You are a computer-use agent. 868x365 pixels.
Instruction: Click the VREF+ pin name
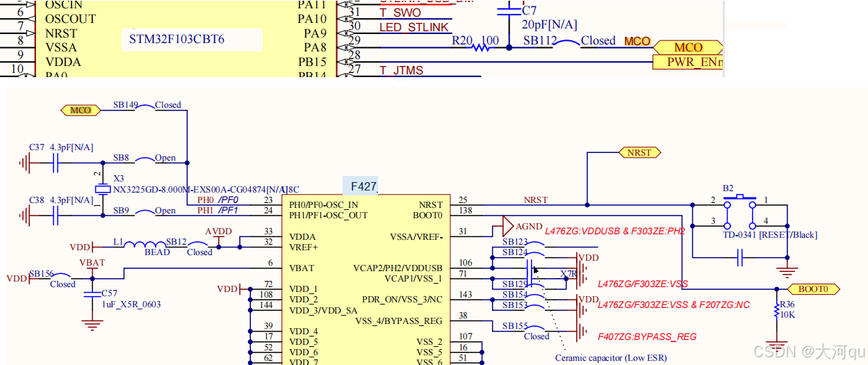pyautogui.click(x=304, y=247)
